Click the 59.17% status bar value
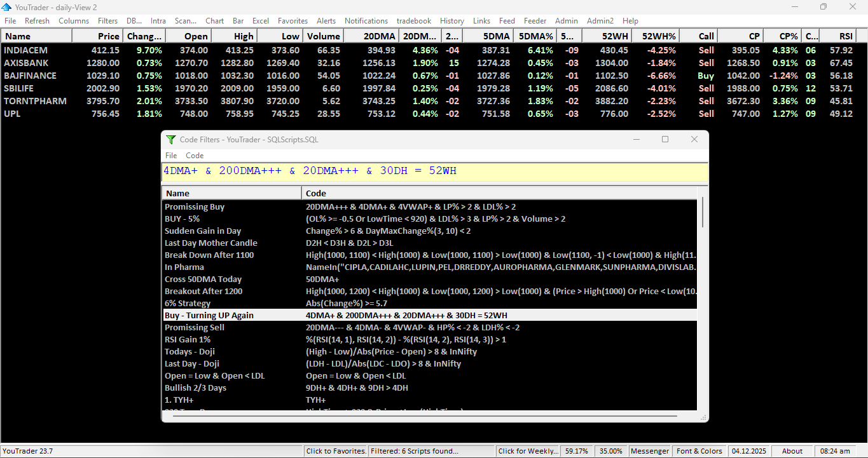 coord(577,451)
